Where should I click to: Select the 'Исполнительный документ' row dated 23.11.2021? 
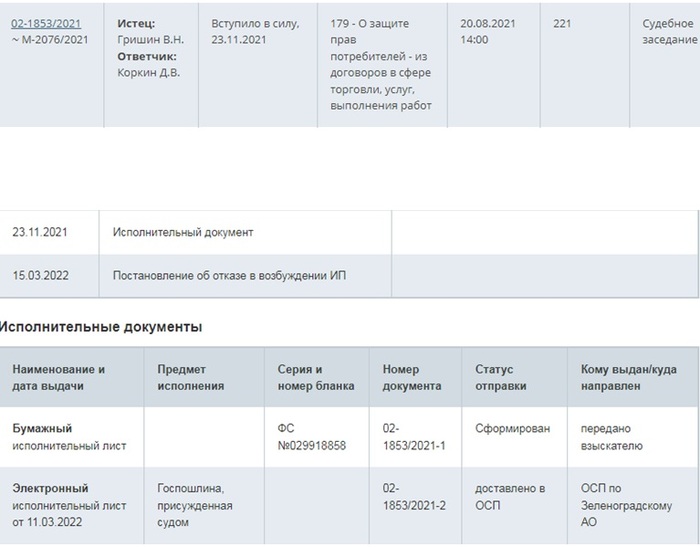[x=183, y=232]
